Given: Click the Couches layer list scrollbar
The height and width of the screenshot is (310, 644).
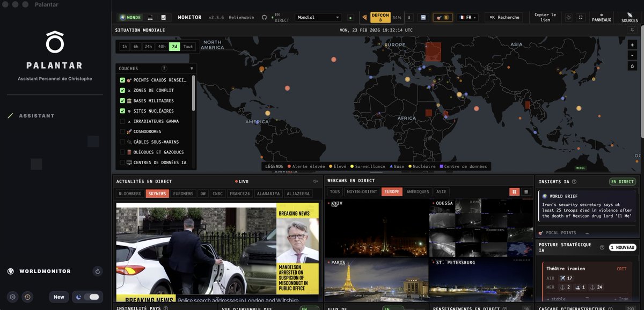Looking at the screenshot, I should tap(193, 92).
